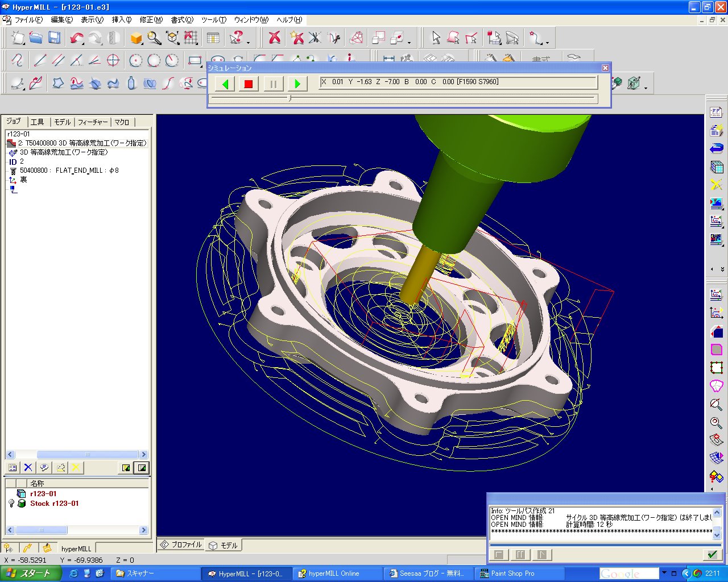Switch to the 工具 tab
The height and width of the screenshot is (582, 728).
click(x=37, y=122)
